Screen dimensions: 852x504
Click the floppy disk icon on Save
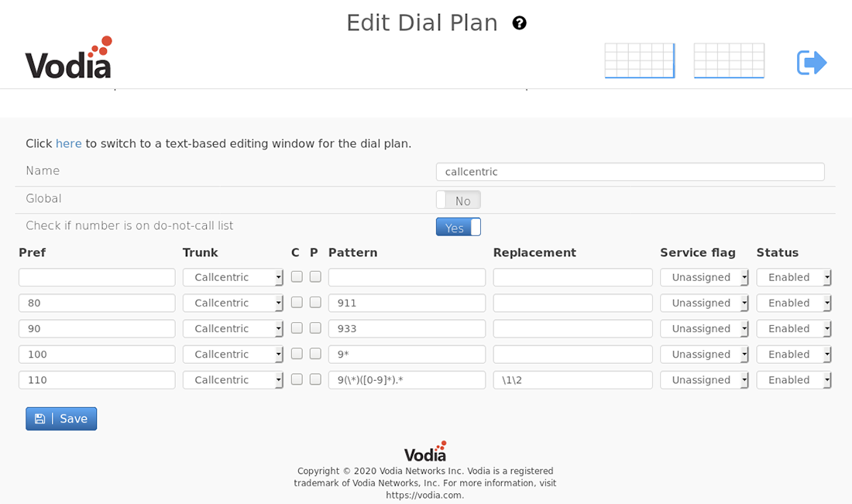(40, 419)
